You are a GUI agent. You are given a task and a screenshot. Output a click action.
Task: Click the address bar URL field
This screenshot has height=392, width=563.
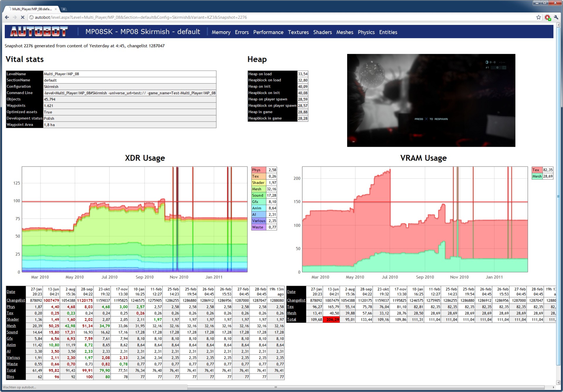click(264, 17)
